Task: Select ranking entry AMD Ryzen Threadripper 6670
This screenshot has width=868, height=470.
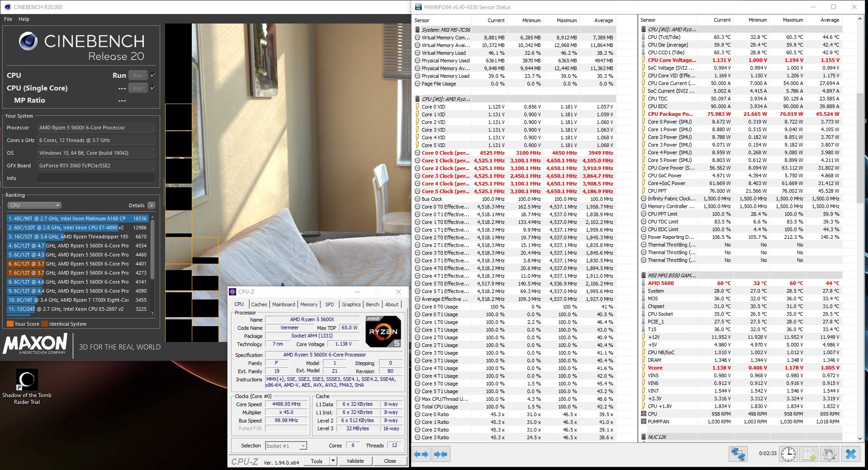Action: click(x=77, y=237)
